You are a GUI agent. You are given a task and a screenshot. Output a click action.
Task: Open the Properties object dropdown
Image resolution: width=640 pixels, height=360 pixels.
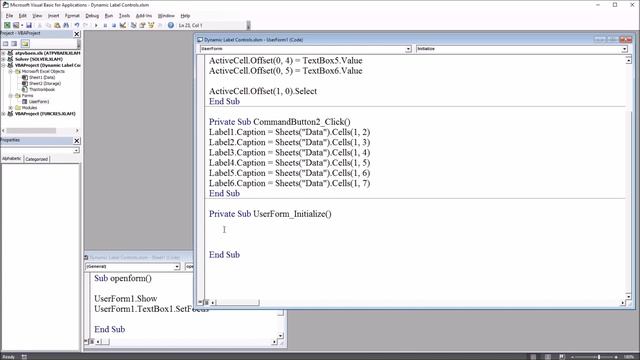[x=76, y=150]
